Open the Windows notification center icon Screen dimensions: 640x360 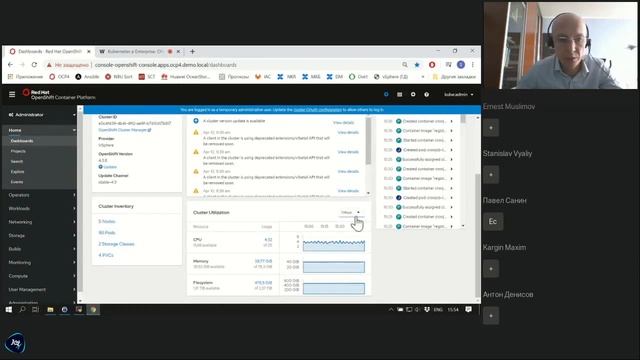(x=469, y=310)
